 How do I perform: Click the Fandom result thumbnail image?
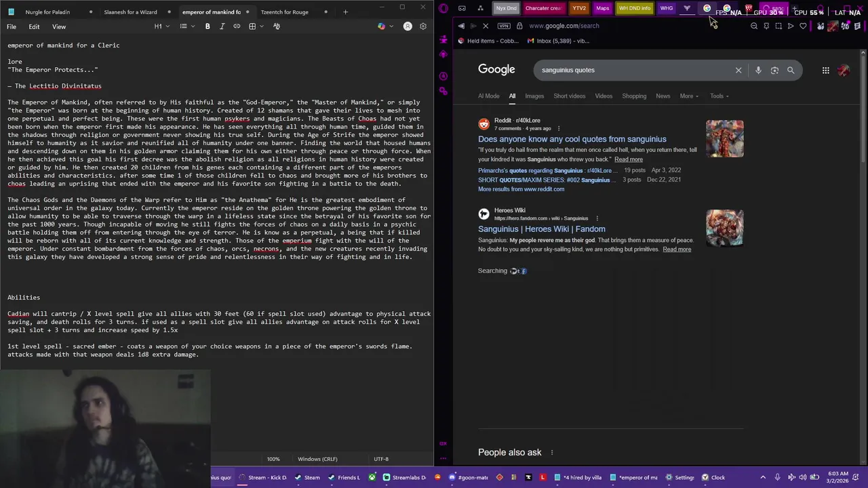[x=724, y=228]
